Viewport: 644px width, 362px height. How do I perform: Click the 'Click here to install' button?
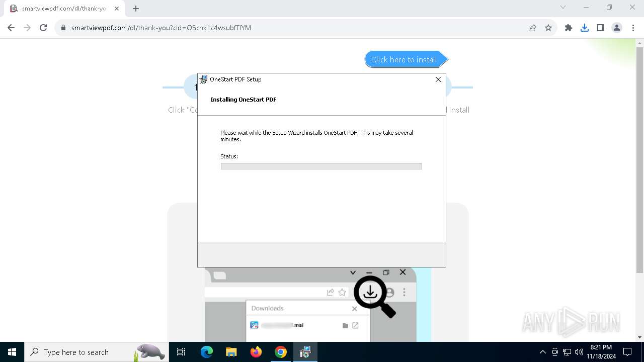406,59
